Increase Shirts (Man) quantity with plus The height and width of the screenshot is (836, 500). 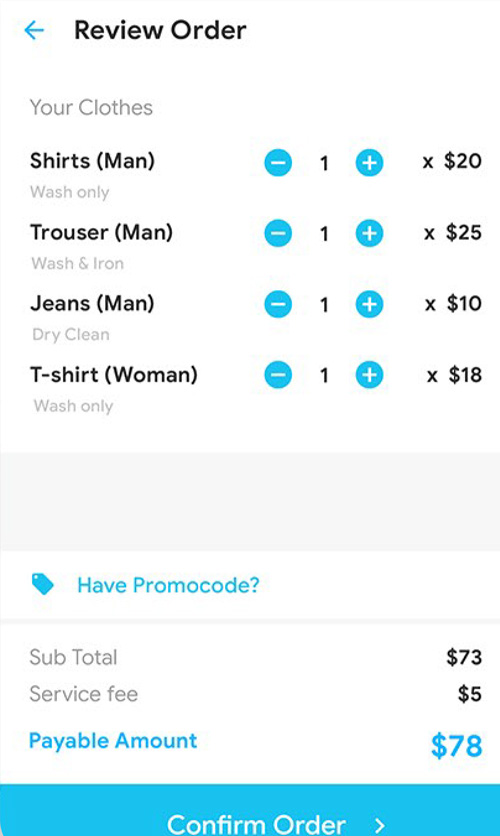tap(369, 163)
